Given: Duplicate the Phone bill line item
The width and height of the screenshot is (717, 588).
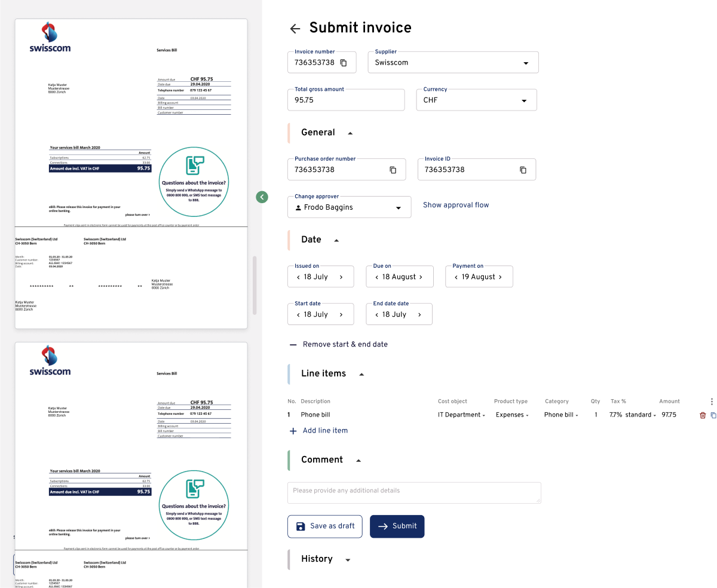Looking at the screenshot, I should pos(712,415).
